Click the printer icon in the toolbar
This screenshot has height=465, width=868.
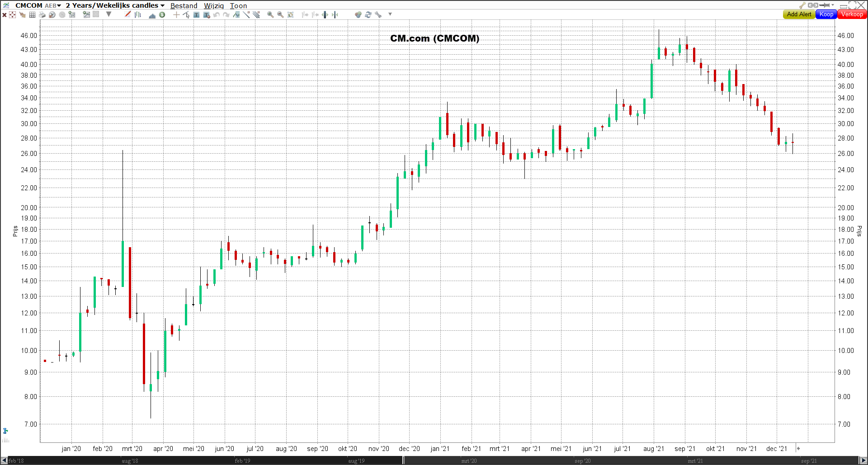42,15
